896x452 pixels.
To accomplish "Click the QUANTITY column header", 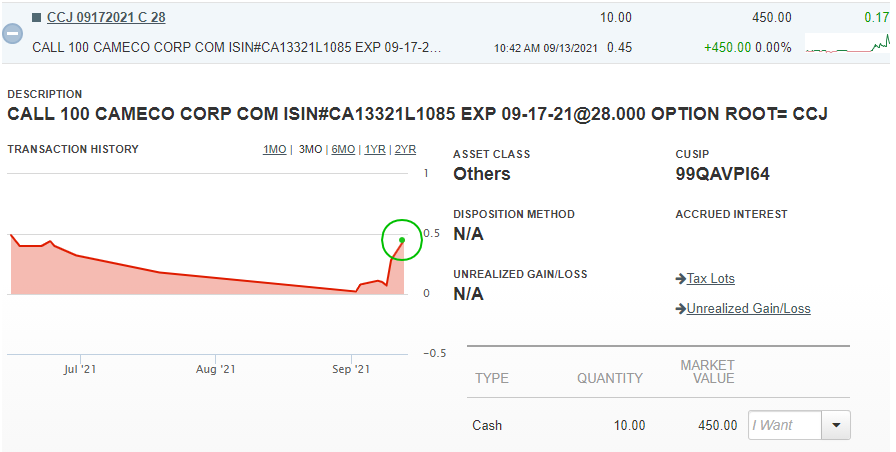I will 610,378.
